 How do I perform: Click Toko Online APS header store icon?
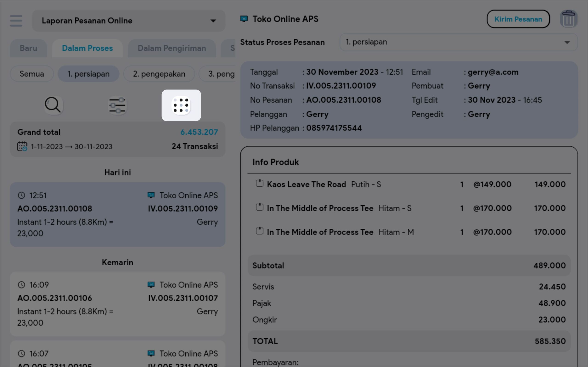pyautogui.click(x=244, y=19)
